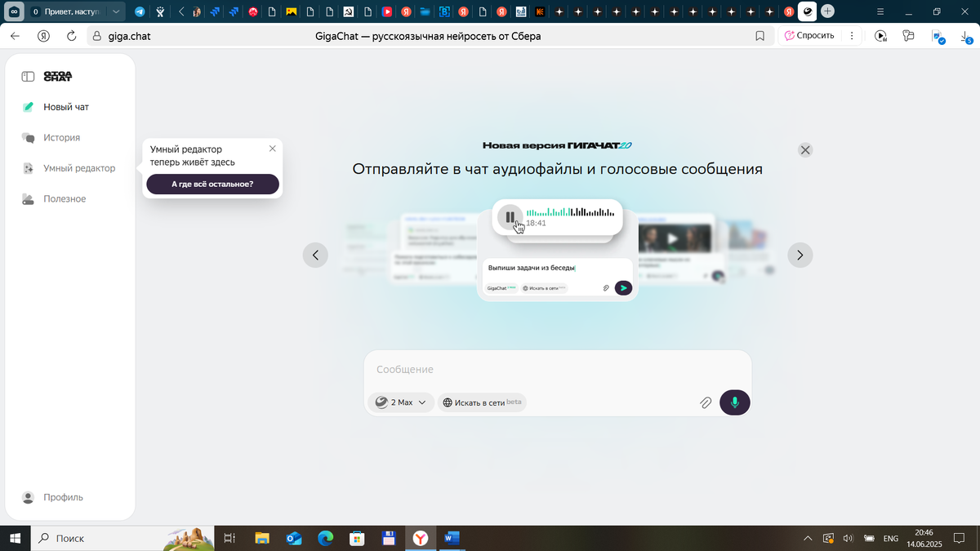Open File Explorer from taskbar
This screenshot has width=980, height=551.
coord(262,538)
